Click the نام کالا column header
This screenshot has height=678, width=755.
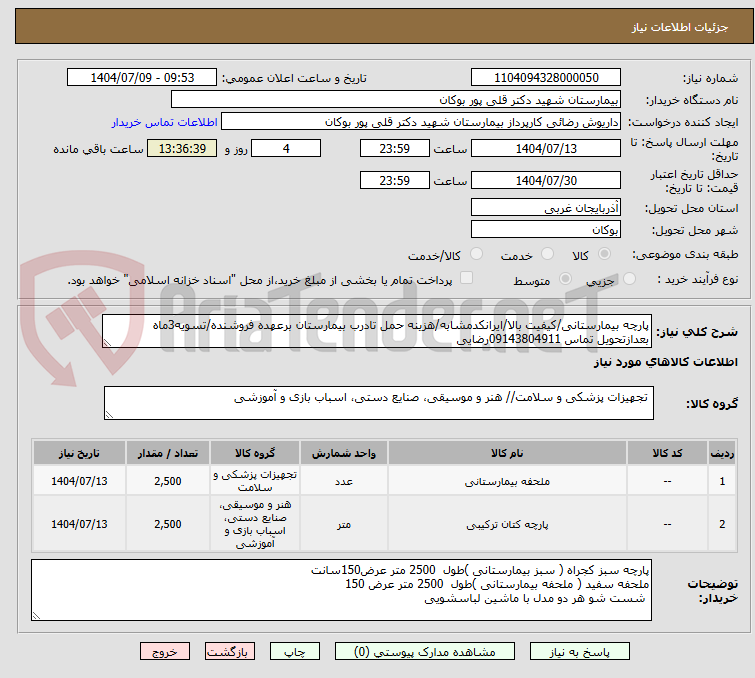coord(507,453)
